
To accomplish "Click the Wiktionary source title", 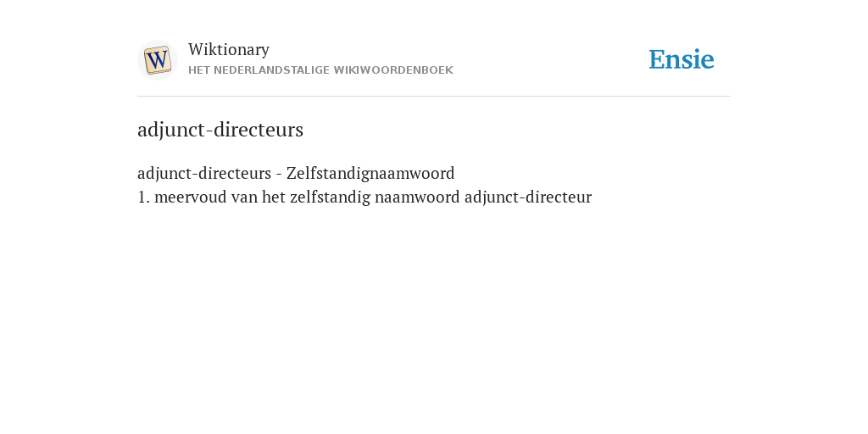I will click(x=229, y=49).
